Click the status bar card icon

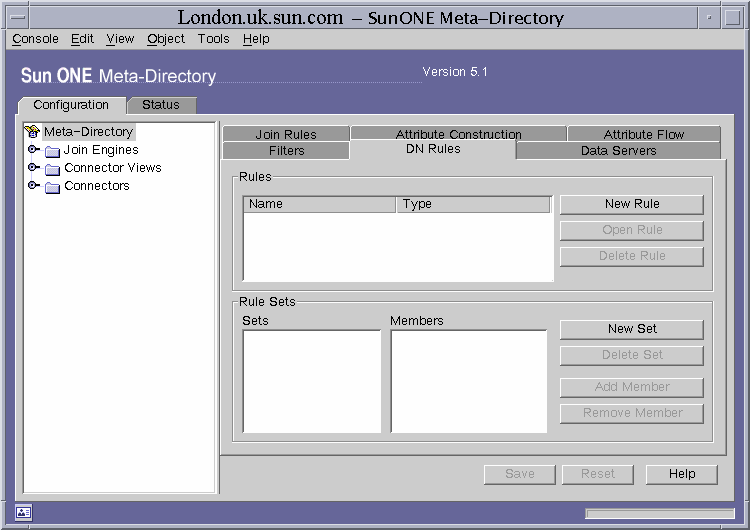click(23, 512)
